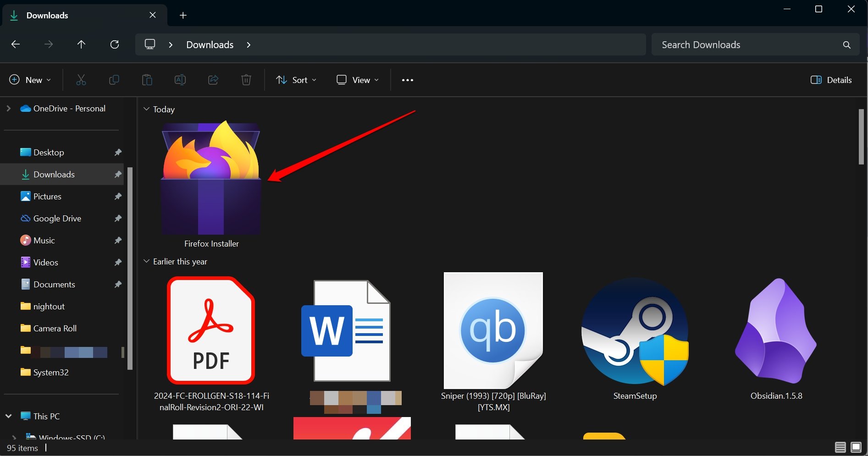This screenshot has height=456, width=868.
Task: Open the New dropdown menu
Action: tap(30, 80)
